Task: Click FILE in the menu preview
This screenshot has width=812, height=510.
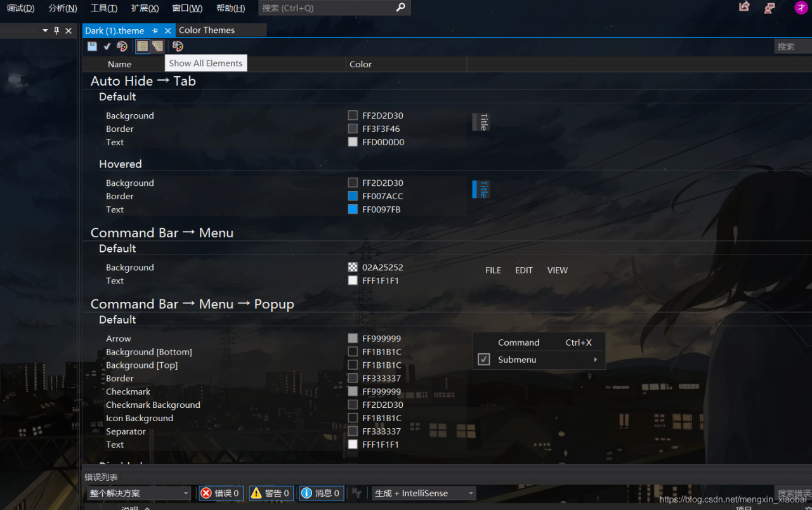Action: [493, 270]
